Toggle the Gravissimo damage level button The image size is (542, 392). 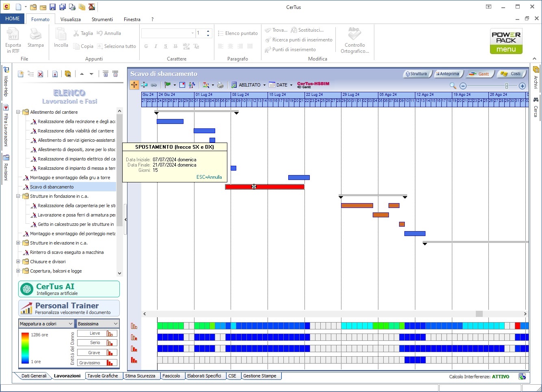click(97, 363)
